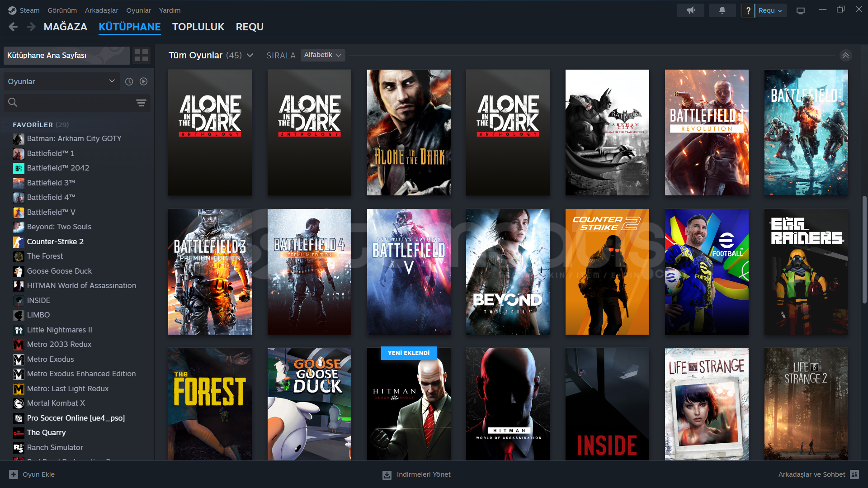
Task: Toggle ready-to-play filter icon
Action: tap(143, 81)
